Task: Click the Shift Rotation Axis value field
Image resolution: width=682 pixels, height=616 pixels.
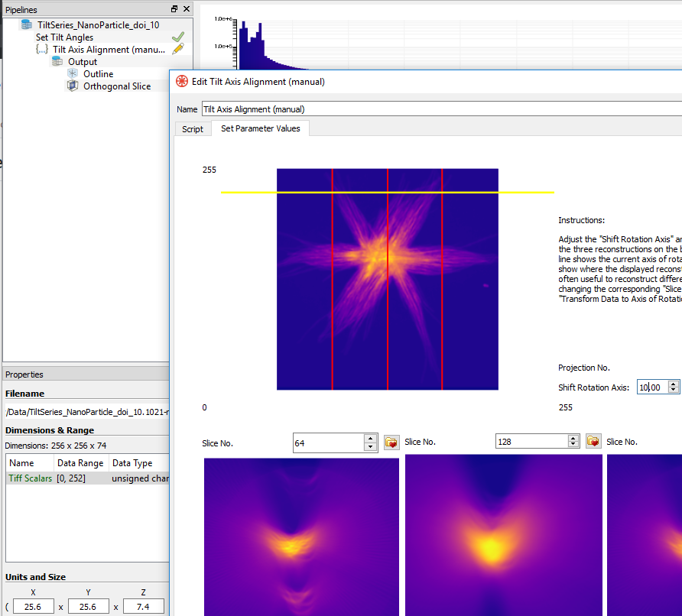Action: [653, 387]
